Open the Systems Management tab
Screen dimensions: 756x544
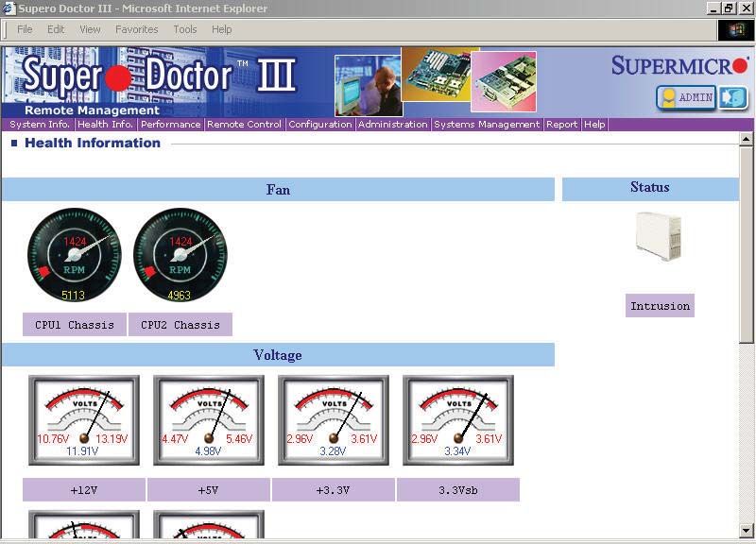point(487,125)
